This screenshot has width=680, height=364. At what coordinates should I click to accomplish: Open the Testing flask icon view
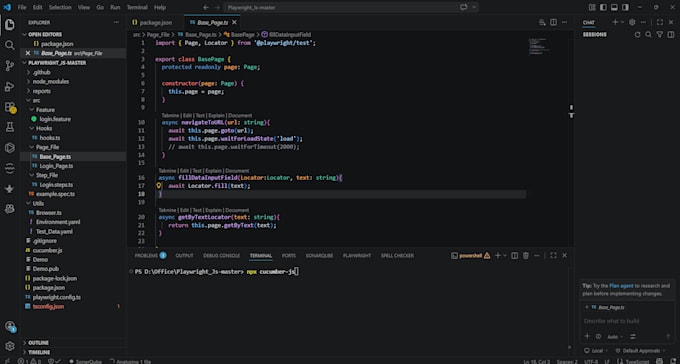[10, 127]
